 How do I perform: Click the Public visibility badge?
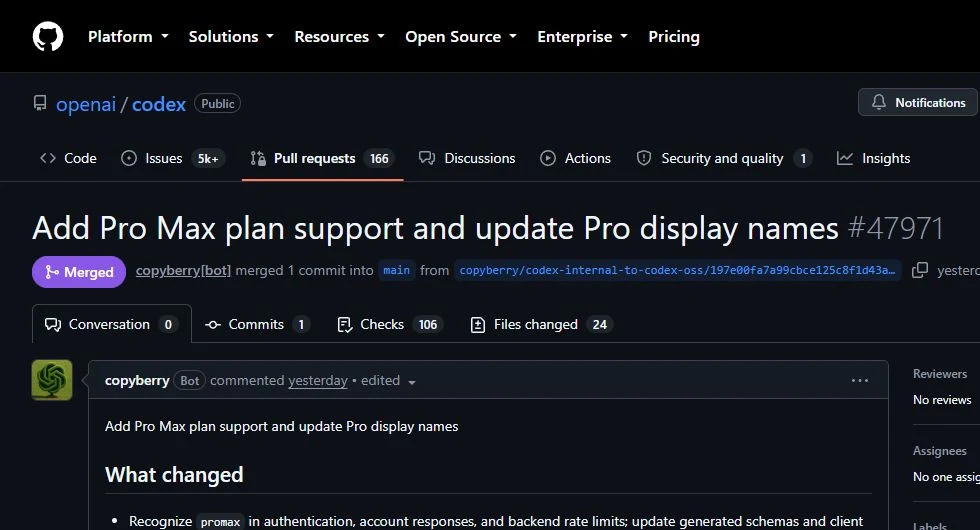pyautogui.click(x=218, y=104)
